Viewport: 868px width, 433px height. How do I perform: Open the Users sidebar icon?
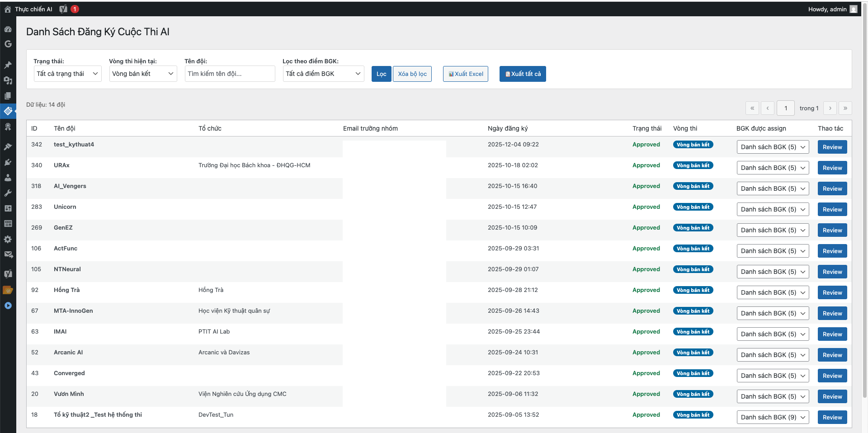(8, 178)
